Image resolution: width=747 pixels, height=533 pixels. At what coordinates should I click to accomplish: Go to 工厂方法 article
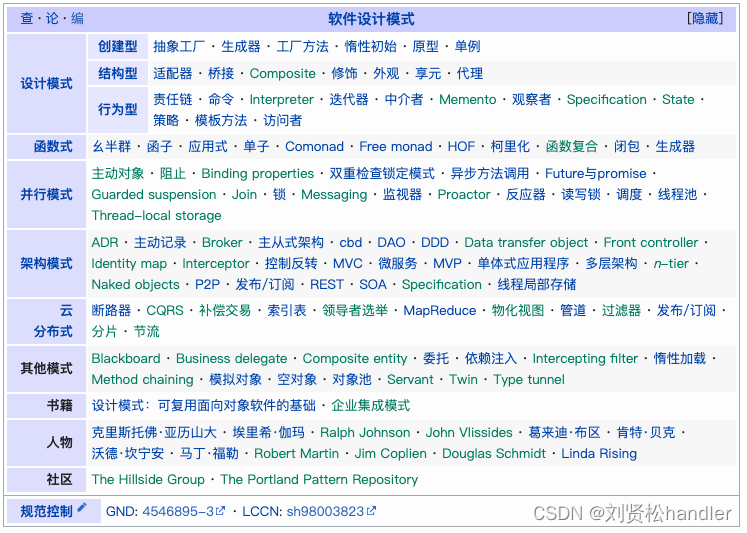(x=303, y=47)
